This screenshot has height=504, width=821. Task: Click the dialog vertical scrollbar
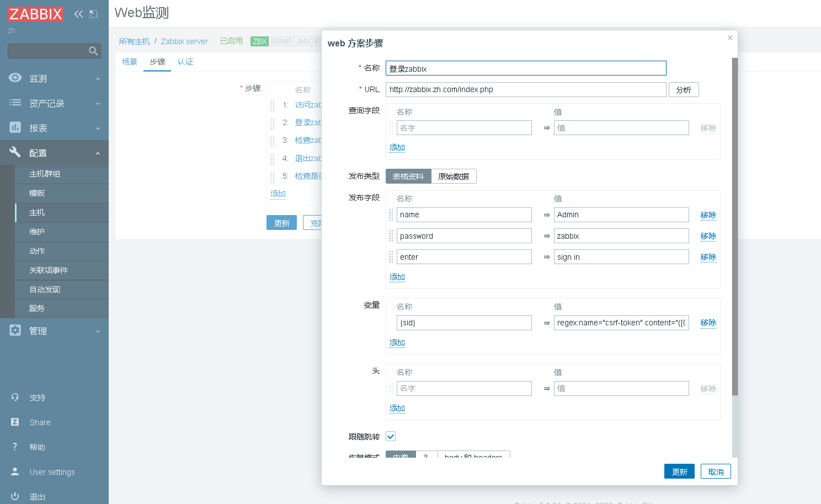click(735, 226)
